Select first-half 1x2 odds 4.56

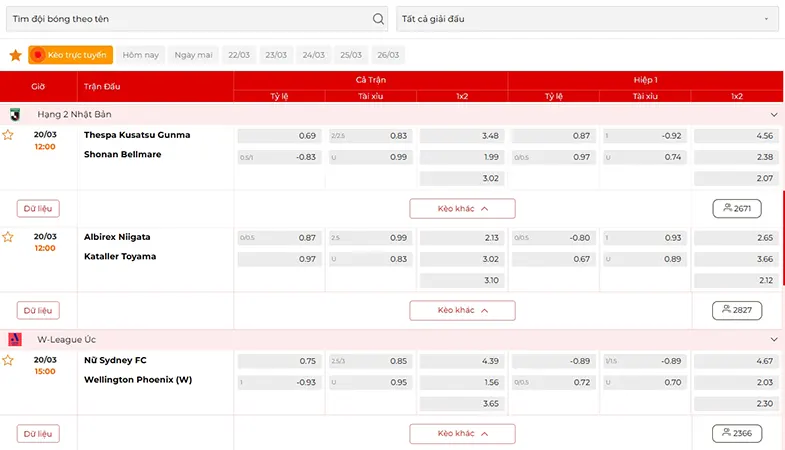coord(736,136)
